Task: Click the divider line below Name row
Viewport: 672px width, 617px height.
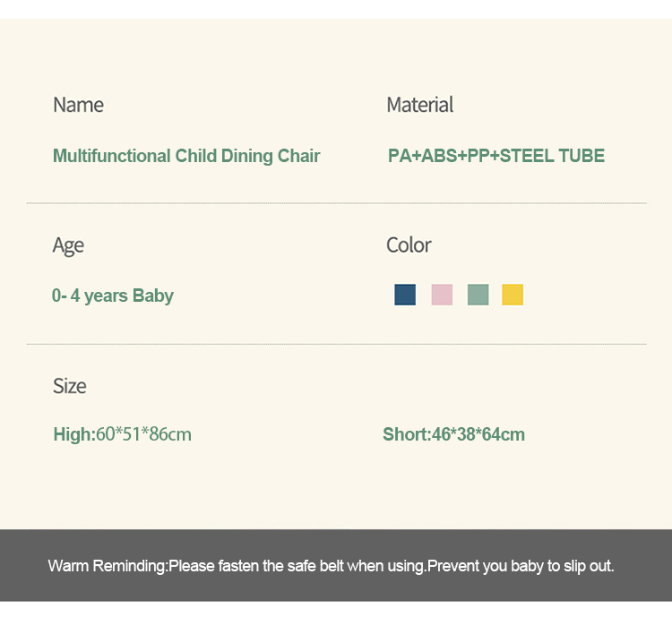Action: [x=336, y=203]
